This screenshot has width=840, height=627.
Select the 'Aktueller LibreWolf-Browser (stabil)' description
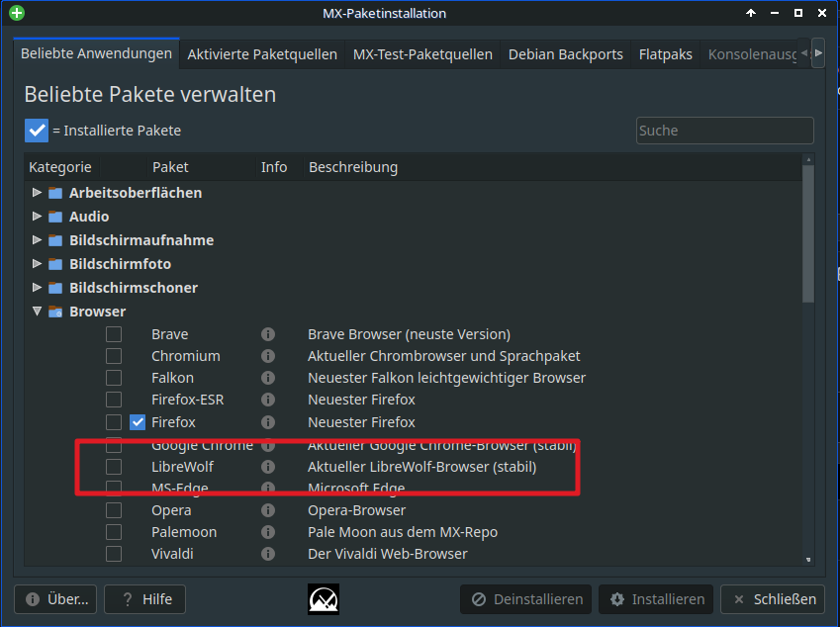click(422, 467)
